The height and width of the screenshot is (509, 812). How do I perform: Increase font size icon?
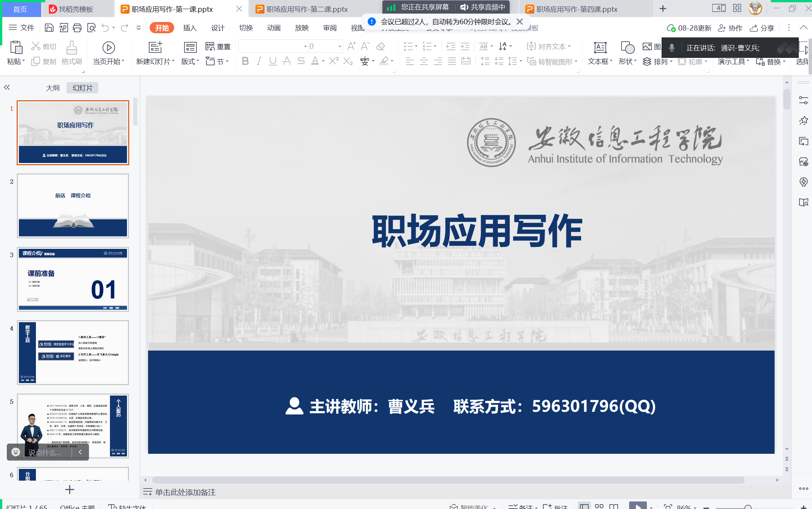point(351,46)
